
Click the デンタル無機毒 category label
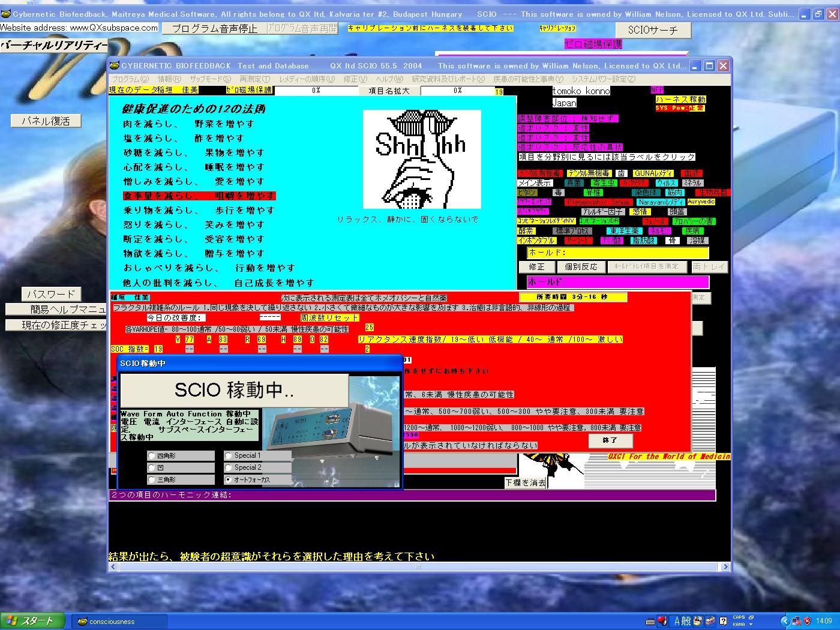click(588, 173)
